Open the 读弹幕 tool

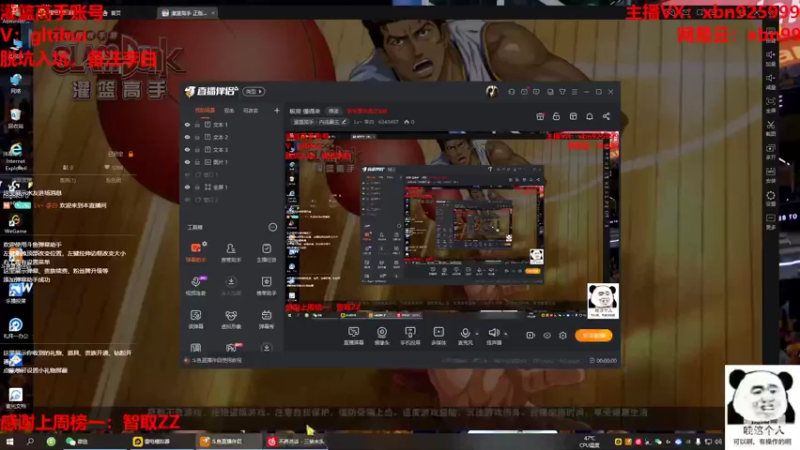196,319
